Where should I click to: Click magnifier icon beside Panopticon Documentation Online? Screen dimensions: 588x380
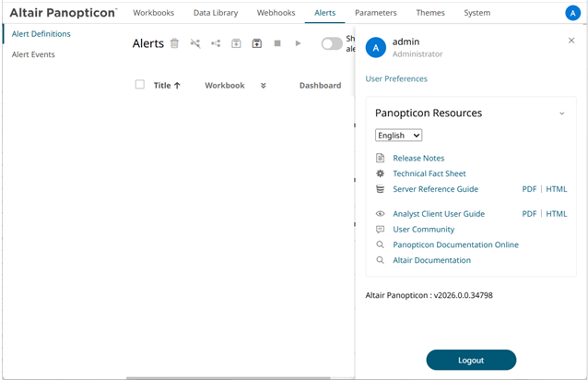[381, 244]
